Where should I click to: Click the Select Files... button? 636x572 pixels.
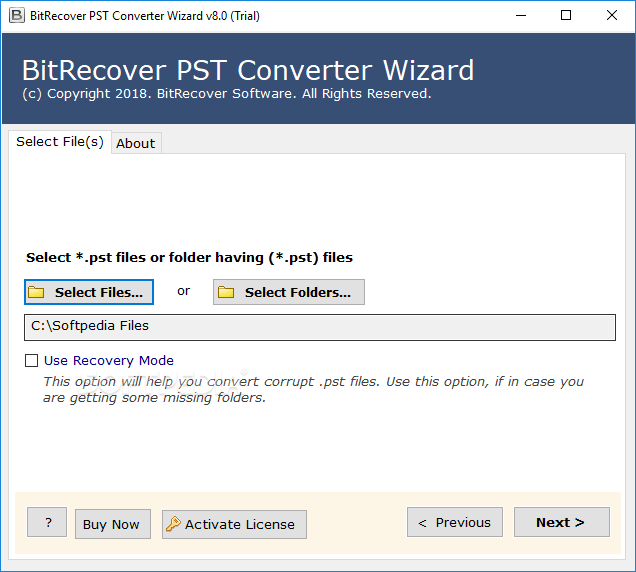coord(89,292)
